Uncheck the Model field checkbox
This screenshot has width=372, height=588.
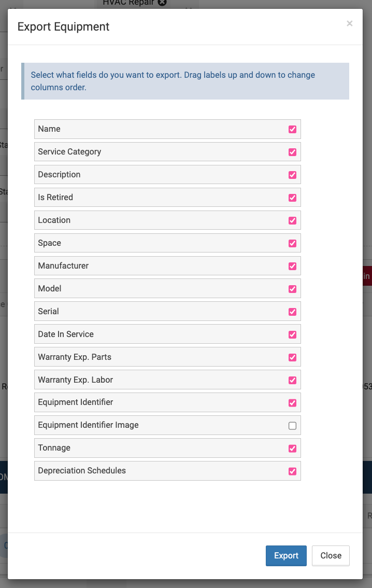pos(292,289)
